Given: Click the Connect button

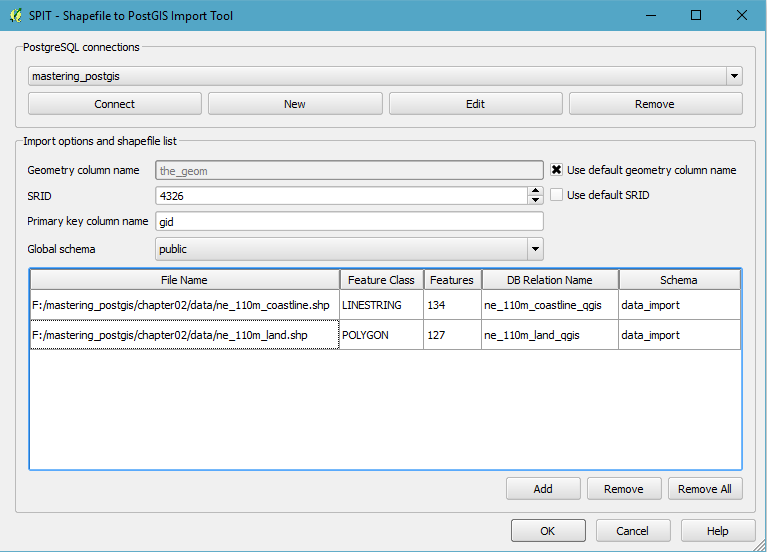Looking at the screenshot, I should 115,104.
